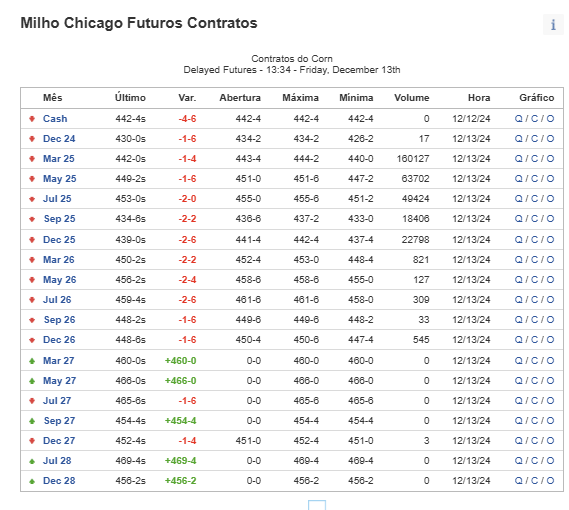The image size is (569, 510).
Task: Click the Q quote link for Mar 25
Action: pos(519,159)
